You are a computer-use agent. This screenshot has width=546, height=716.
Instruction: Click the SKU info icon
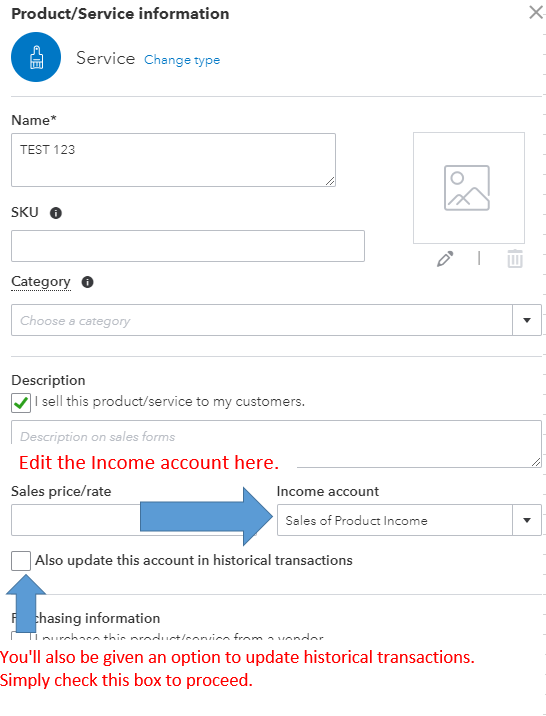(56, 213)
